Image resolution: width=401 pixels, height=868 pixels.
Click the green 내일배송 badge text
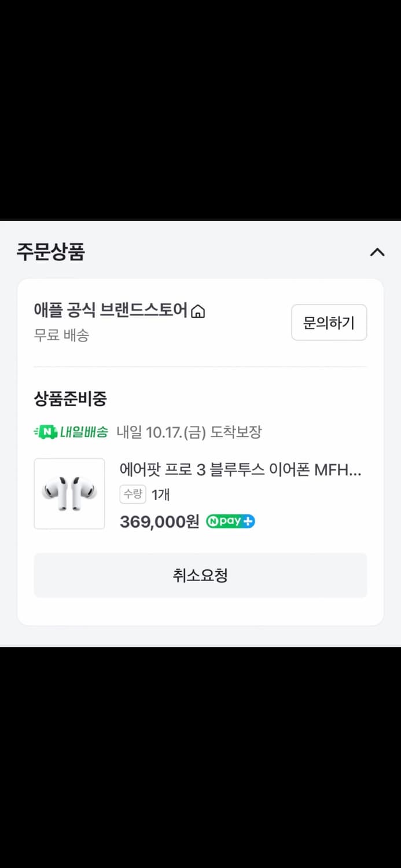pyautogui.click(x=84, y=432)
